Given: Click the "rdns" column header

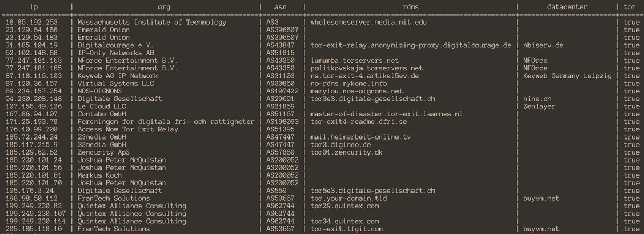Looking at the screenshot, I should point(410,7).
